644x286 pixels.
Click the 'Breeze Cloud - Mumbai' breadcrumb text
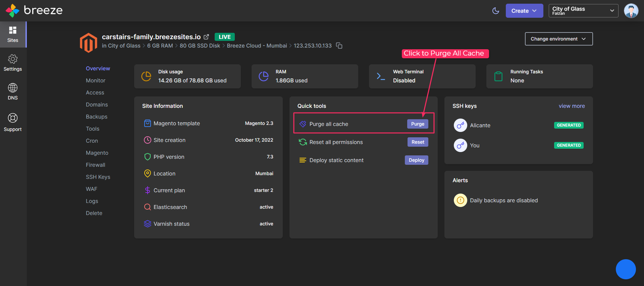257,46
